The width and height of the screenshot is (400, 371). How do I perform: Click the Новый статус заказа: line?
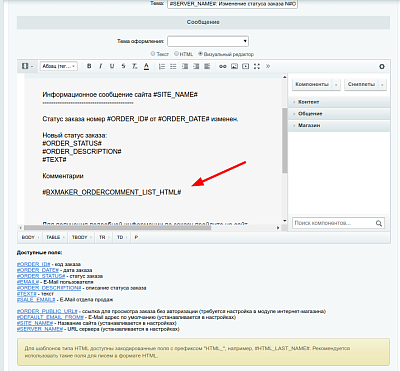75,135
